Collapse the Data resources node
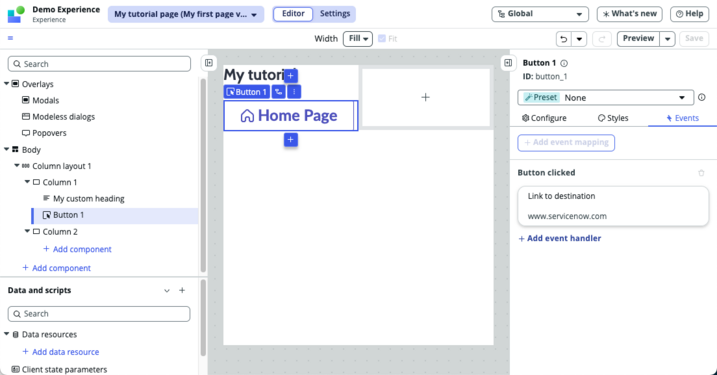This screenshot has height=375, width=717. coord(6,334)
